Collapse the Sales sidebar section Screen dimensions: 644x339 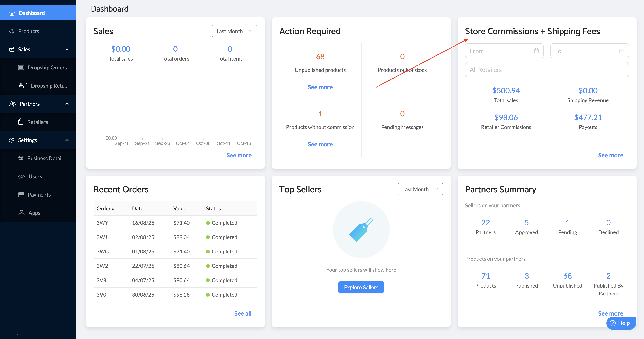coord(67,49)
